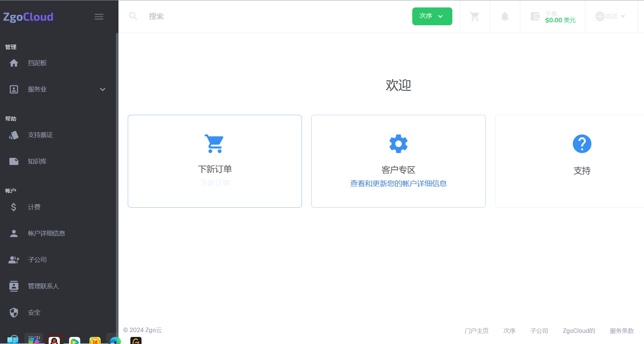644x344 pixels.
Task: Click the 门户主页 footer link
Action: point(477,331)
